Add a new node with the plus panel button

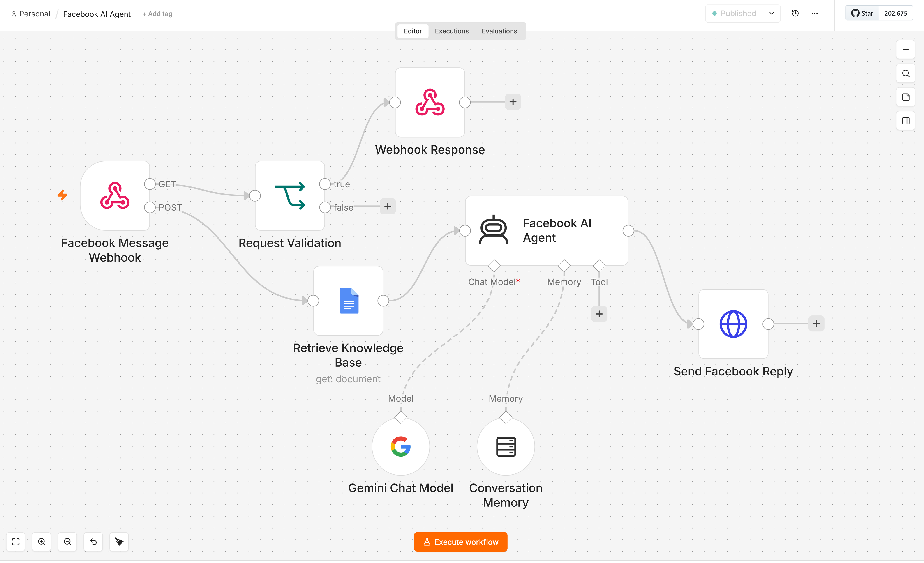[x=906, y=50]
